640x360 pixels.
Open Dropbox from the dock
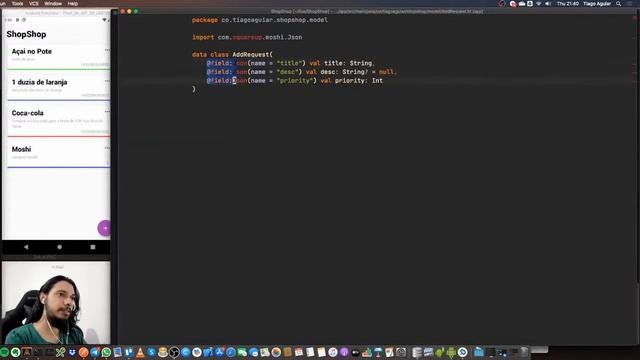point(72,352)
